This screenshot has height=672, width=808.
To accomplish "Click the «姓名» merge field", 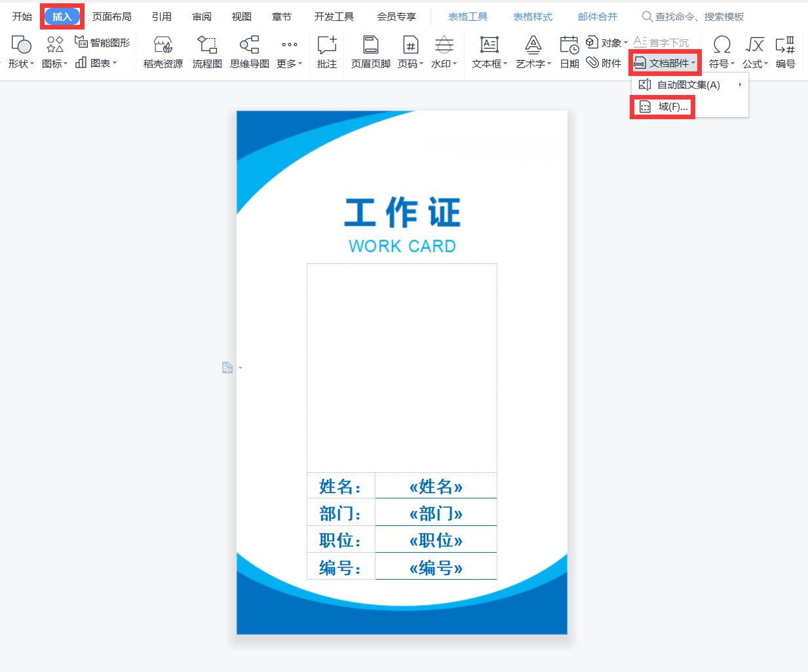I will 436,487.
